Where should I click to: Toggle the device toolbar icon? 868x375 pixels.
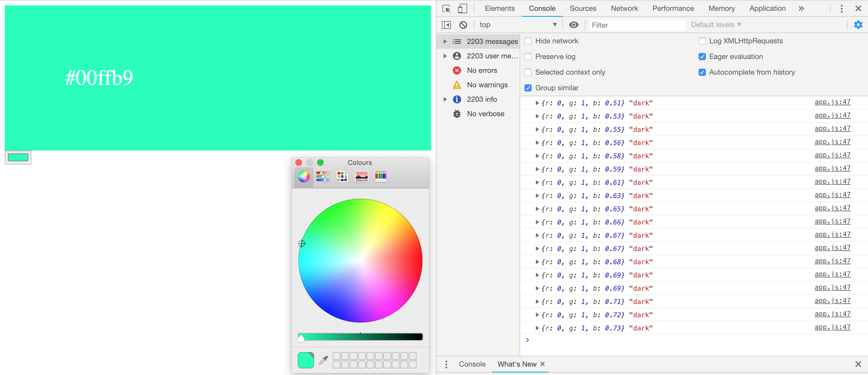tap(462, 9)
